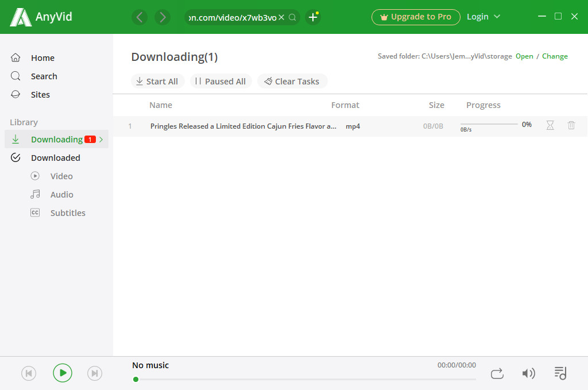
Task: Click the Start All button
Action: pyautogui.click(x=157, y=82)
